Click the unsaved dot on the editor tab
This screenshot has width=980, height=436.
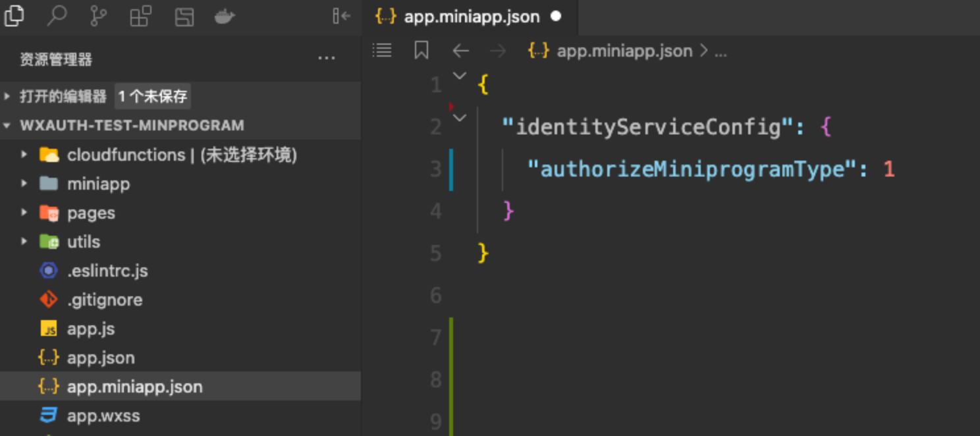(556, 16)
